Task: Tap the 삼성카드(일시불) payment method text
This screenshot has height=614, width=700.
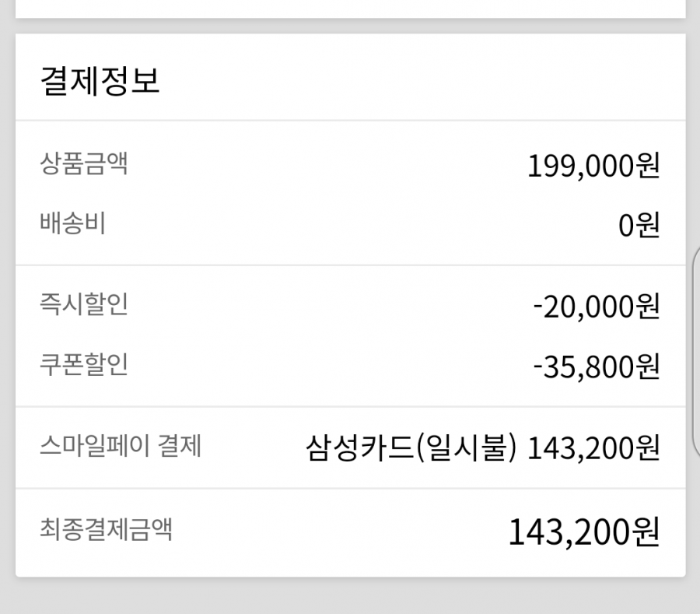Action: coord(411,447)
